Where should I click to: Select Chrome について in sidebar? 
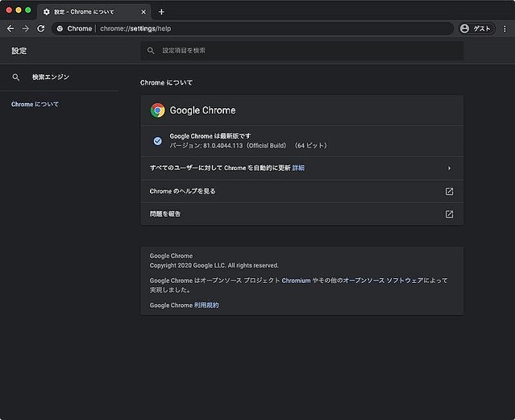click(x=35, y=104)
